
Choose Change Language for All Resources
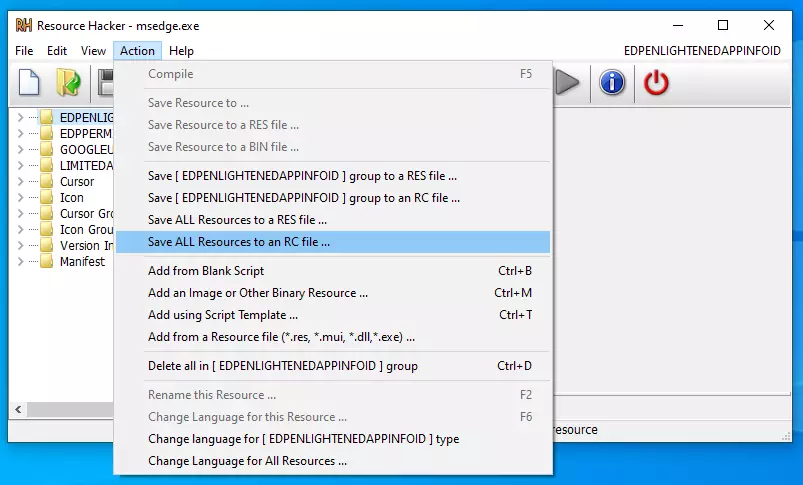pos(333,461)
